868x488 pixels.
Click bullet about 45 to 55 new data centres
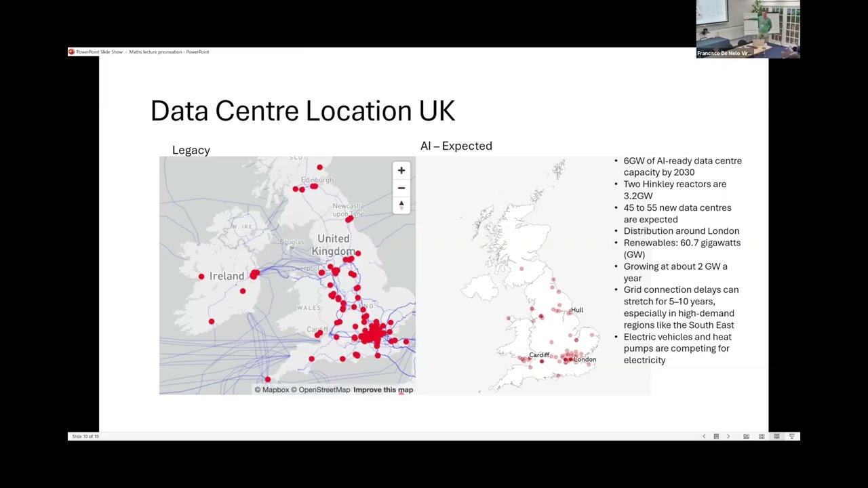677,213
